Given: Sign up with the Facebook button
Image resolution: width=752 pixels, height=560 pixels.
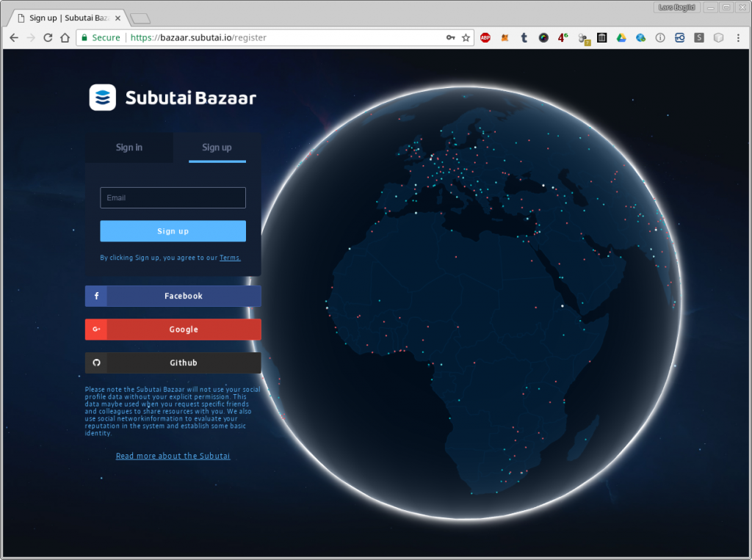Looking at the screenshot, I should (173, 296).
